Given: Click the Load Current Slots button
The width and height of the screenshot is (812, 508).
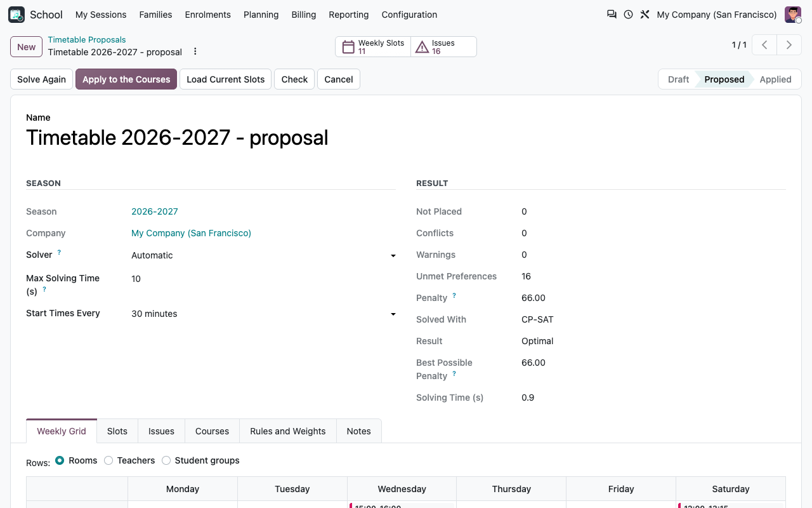Looking at the screenshot, I should click(x=226, y=79).
